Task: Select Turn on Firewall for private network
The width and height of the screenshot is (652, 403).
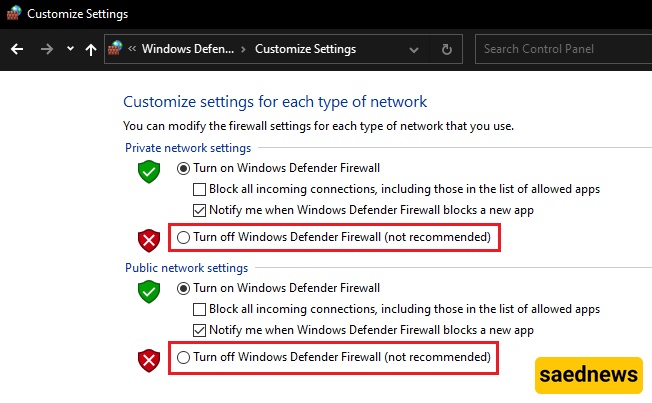Action: click(x=183, y=168)
